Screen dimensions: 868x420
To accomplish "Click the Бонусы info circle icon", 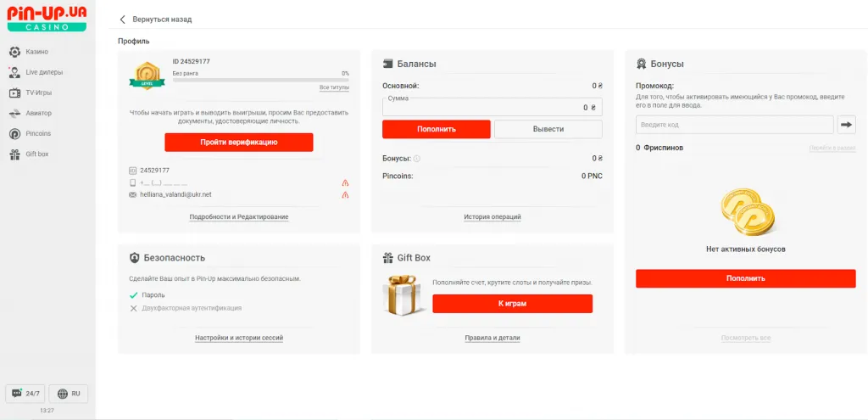I will (x=417, y=159).
